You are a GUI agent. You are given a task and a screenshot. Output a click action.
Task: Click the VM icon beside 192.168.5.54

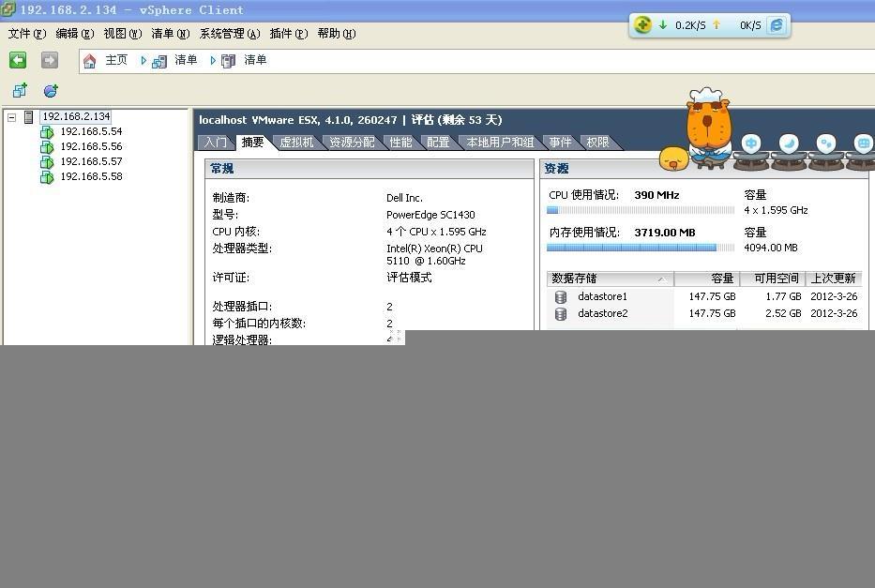click(47, 132)
